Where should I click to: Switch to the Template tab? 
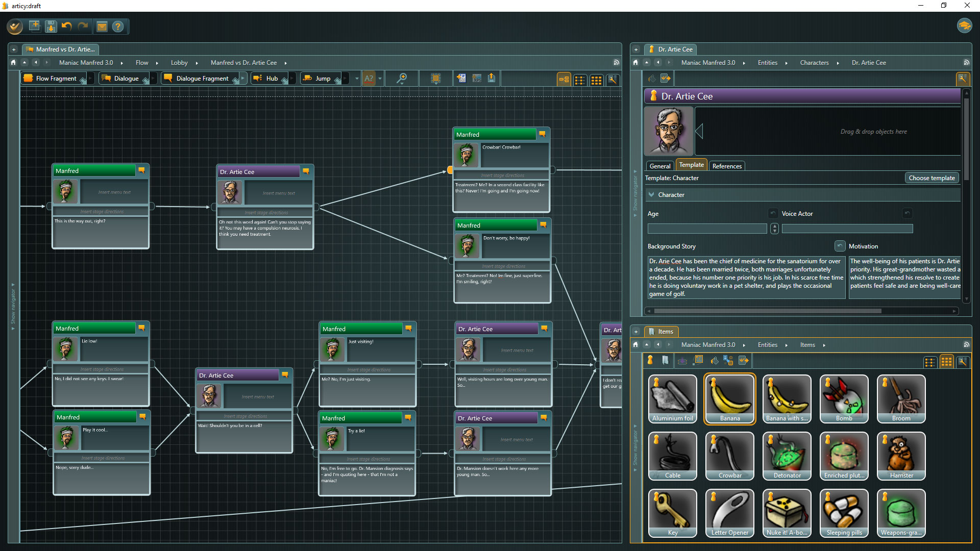[x=691, y=165]
